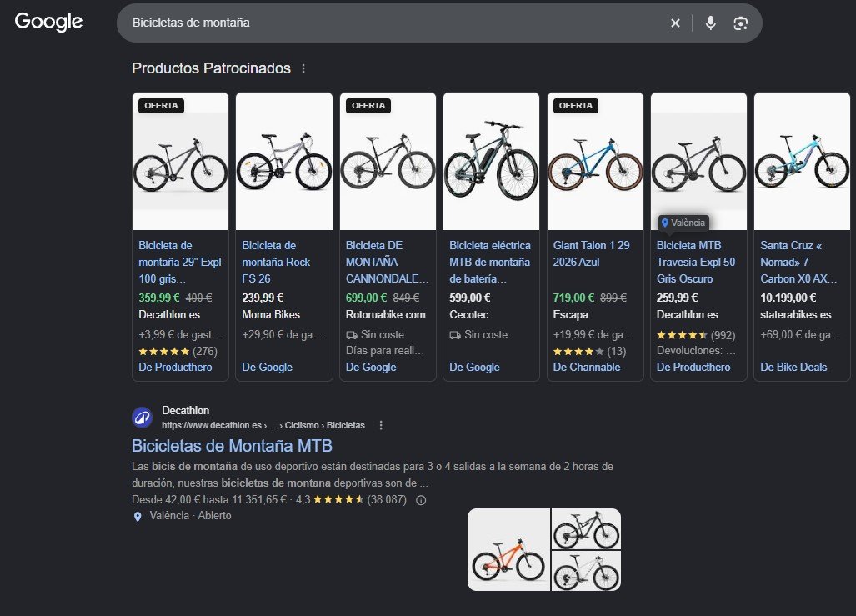The width and height of the screenshot is (856, 616).
Task: Click De Channable under Escapa product
Action: point(586,367)
